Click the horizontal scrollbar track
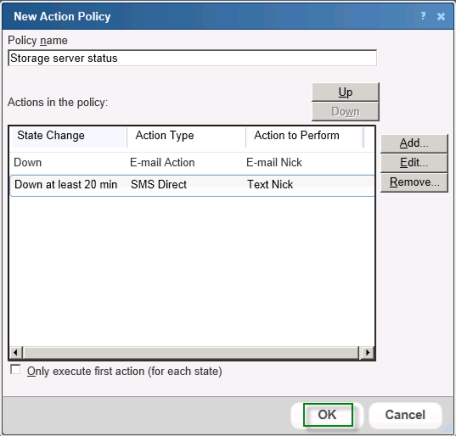Viewport: 456px width, 436px height. [191, 352]
